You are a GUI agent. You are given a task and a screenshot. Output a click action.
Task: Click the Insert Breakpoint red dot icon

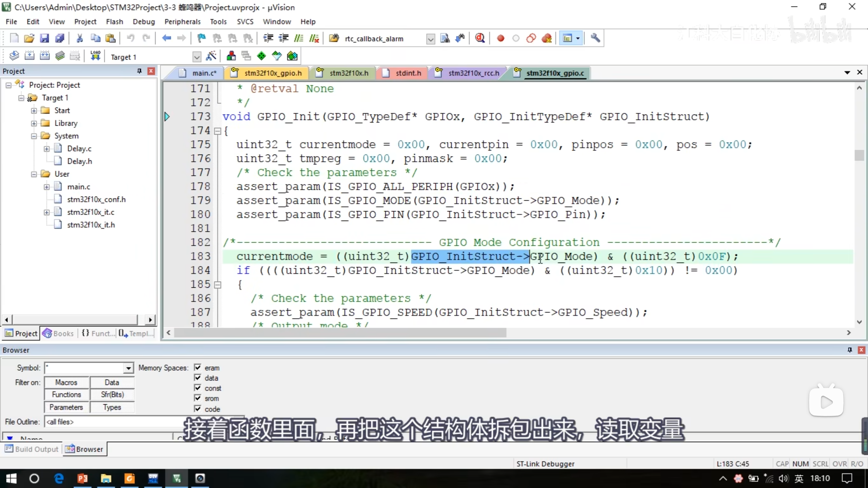coord(500,38)
